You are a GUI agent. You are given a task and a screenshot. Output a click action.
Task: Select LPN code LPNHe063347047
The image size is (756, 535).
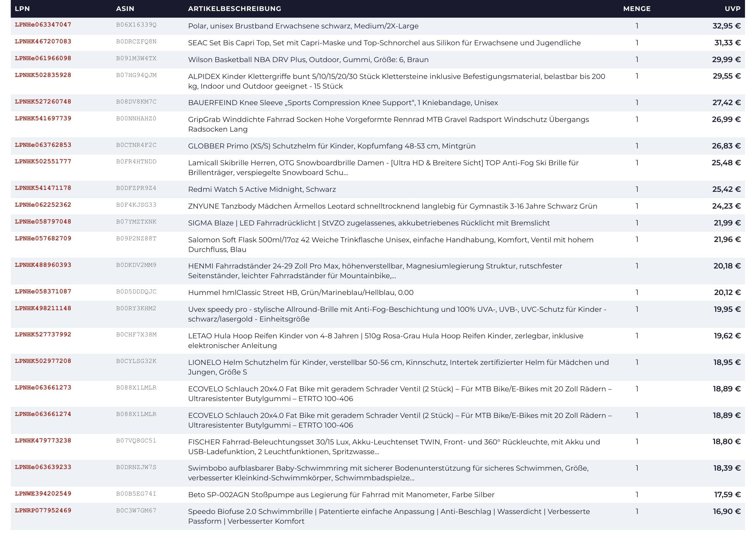(43, 25)
